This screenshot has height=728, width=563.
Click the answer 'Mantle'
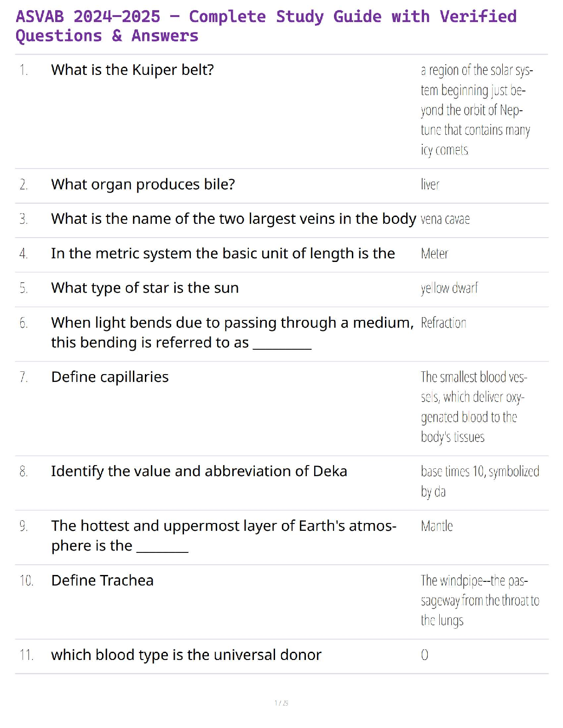437,526
